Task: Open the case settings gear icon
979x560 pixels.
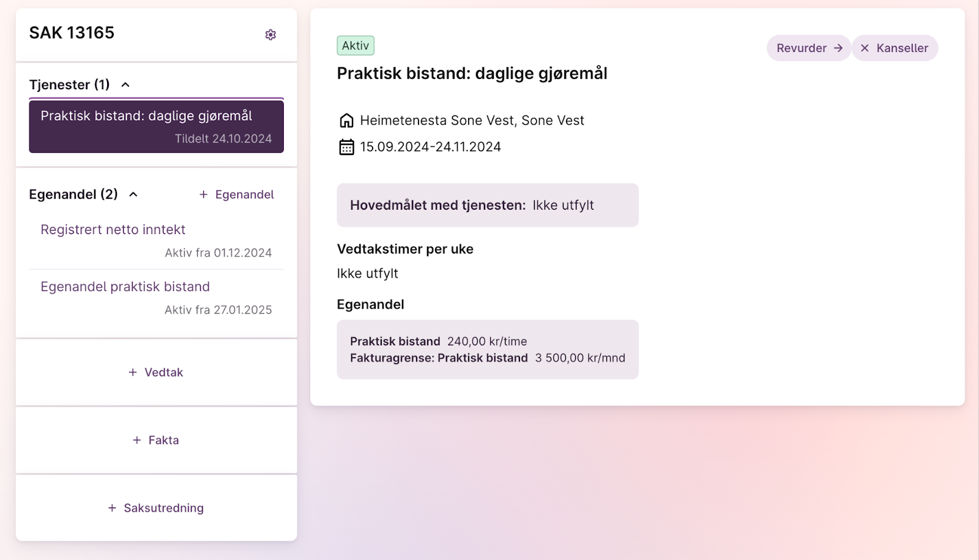Action: tap(270, 35)
